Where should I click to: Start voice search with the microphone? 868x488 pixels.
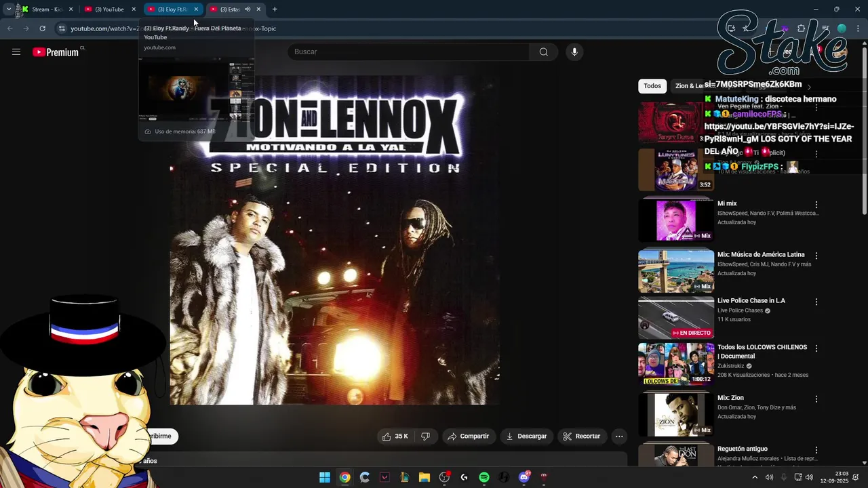[574, 52]
